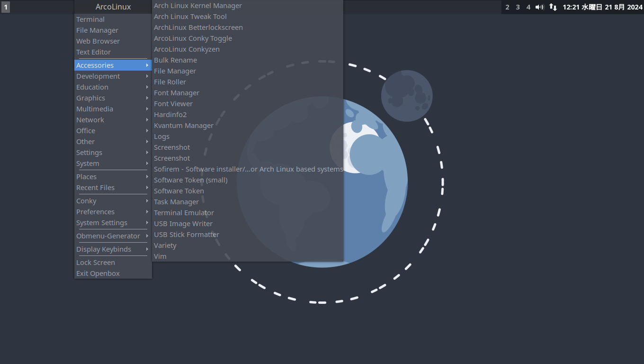This screenshot has height=364, width=644.
Task: Expand the Office submenu
Action: [113, 131]
